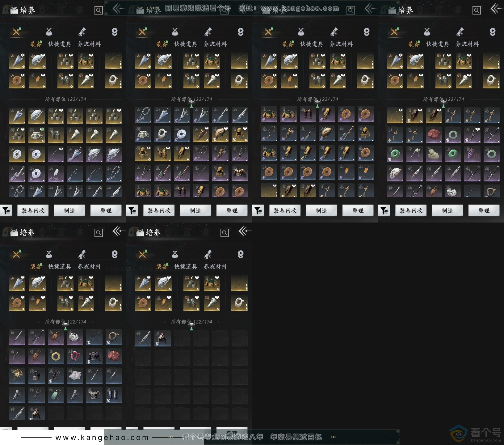The height and width of the screenshot is (445, 504).
Task: Select equipped bow slot in top-left panel
Action: click(113, 61)
